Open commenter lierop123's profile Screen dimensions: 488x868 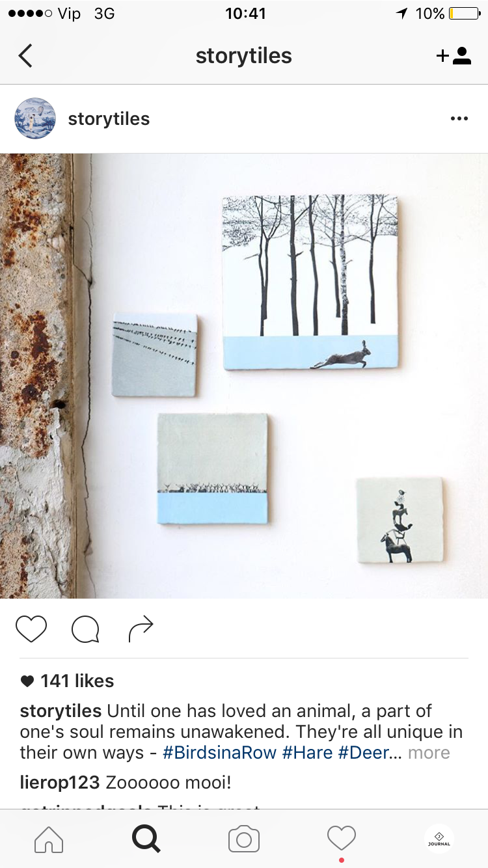point(60,783)
